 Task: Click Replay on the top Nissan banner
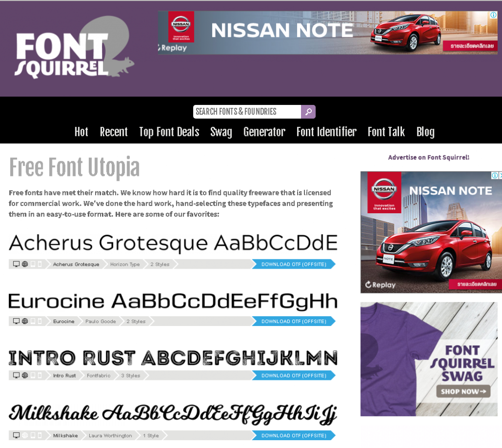pos(173,48)
